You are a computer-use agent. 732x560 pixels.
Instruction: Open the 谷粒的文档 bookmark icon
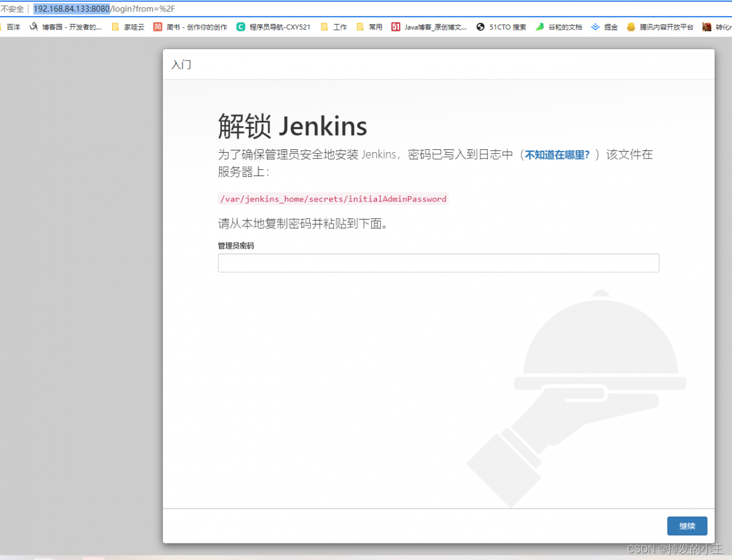coord(539,26)
